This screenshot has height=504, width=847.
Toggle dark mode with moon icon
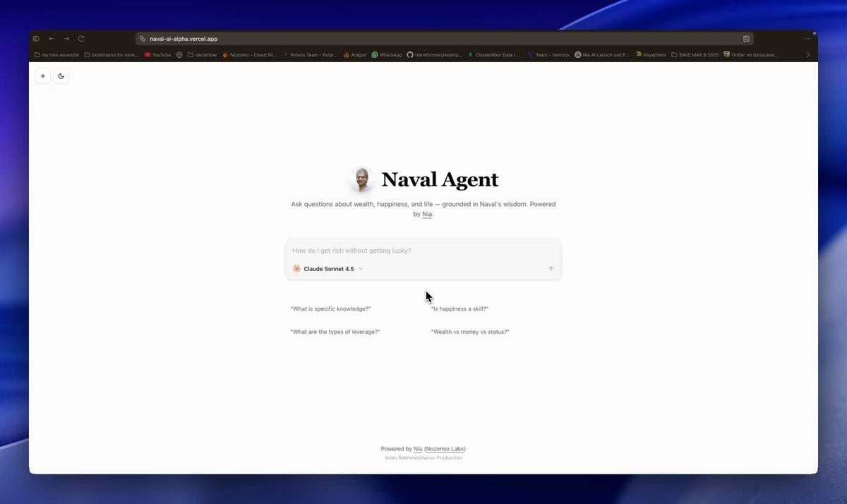[61, 76]
